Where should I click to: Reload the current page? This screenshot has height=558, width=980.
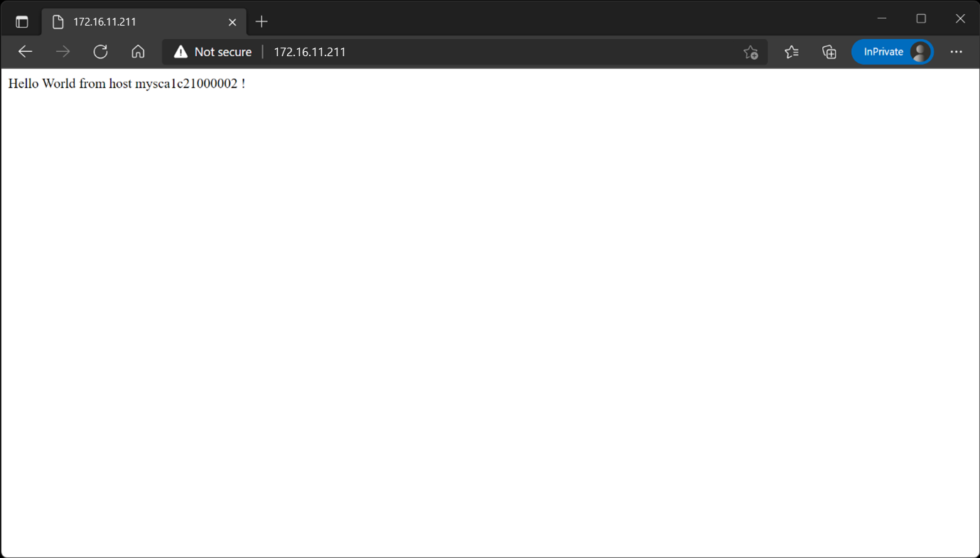(x=101, y=52)
